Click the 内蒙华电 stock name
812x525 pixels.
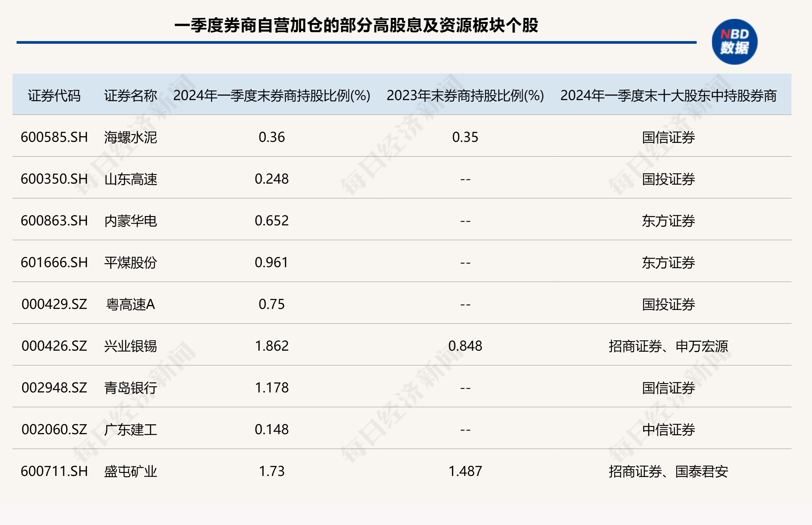[131, 221]
